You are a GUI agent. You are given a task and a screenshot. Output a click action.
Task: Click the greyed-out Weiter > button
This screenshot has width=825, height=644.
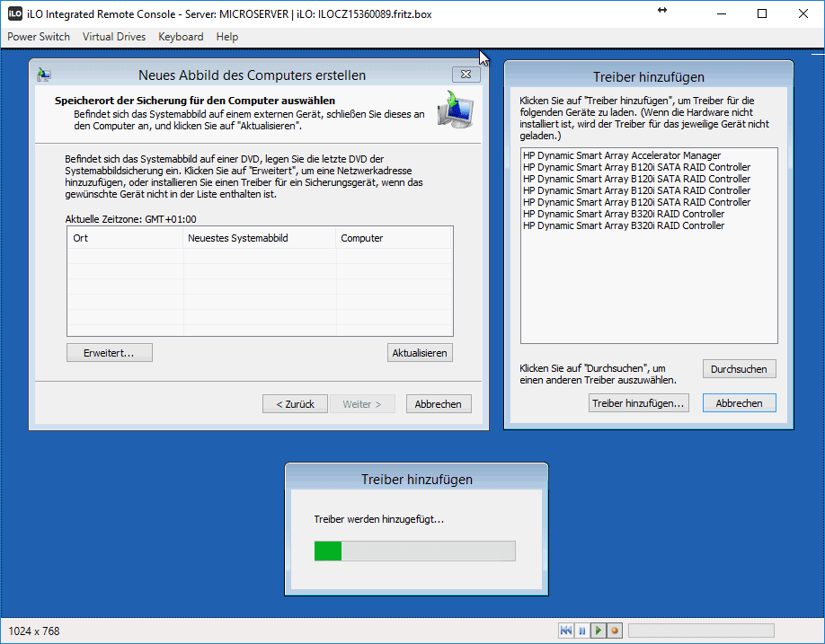coord(362,404)
